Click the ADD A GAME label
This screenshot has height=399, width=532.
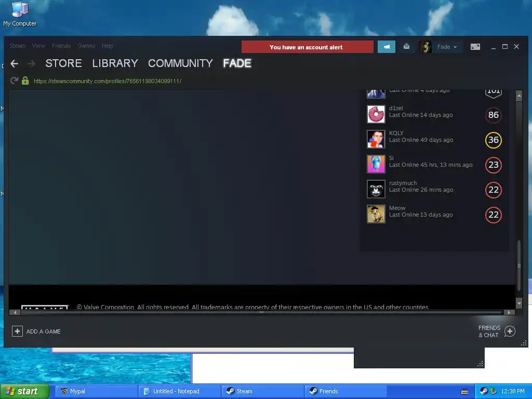point(44,331)
